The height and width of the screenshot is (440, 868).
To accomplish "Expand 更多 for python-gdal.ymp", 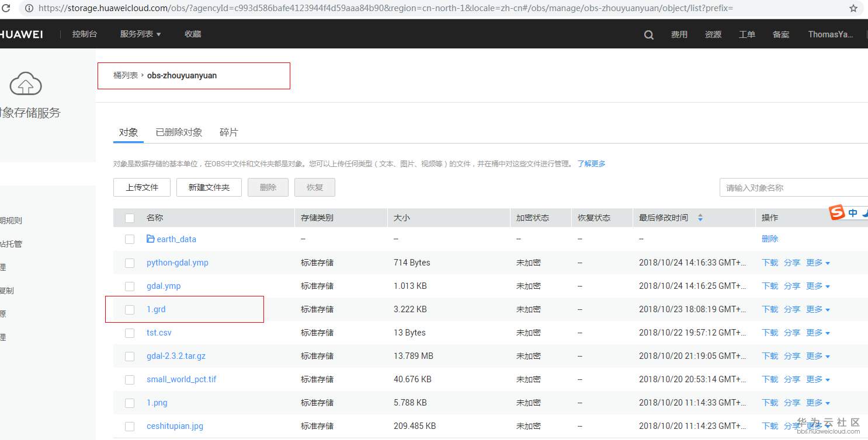I will (818, 263).
